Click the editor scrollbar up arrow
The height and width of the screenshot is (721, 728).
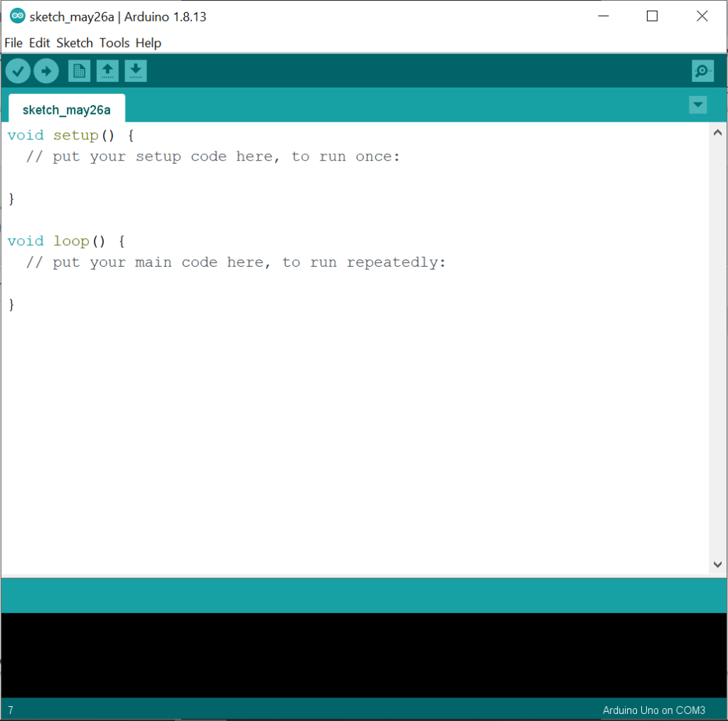click(717, 133)
